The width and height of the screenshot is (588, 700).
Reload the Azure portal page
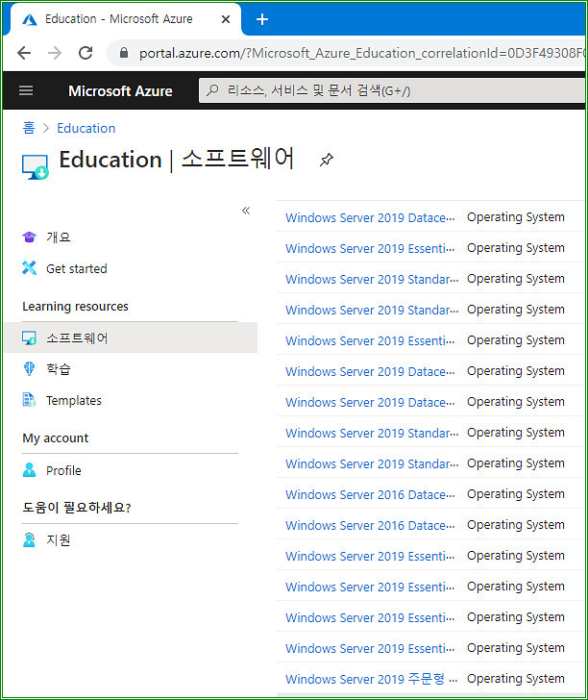86,53
